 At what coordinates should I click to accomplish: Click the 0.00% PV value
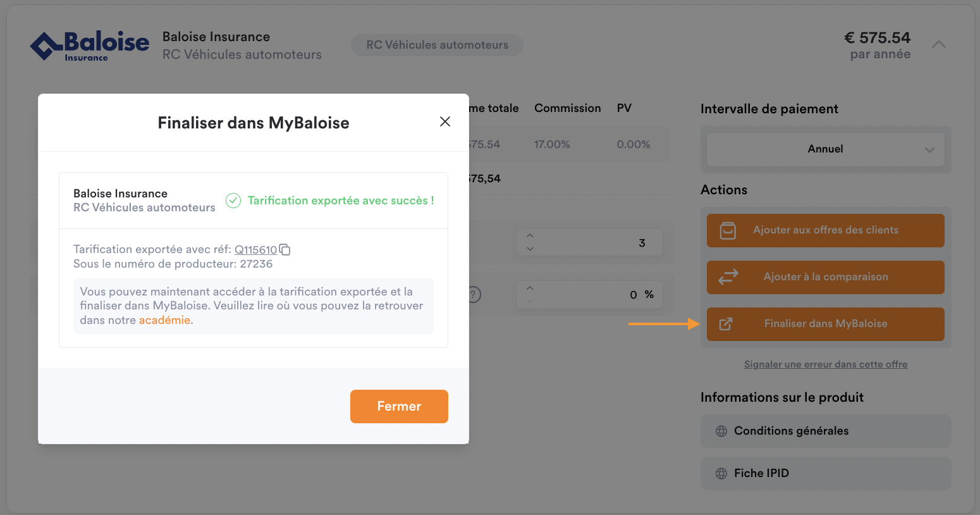634,144
